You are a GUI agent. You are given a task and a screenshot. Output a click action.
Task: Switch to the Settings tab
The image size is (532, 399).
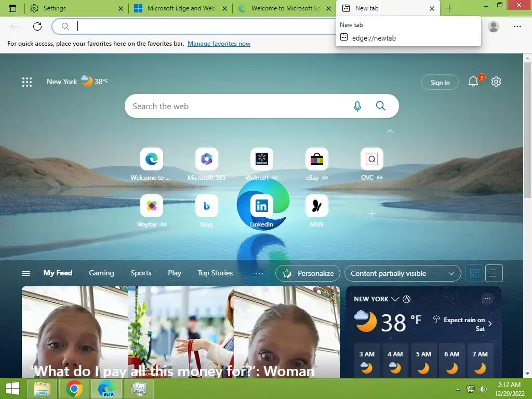pos(76,8)
